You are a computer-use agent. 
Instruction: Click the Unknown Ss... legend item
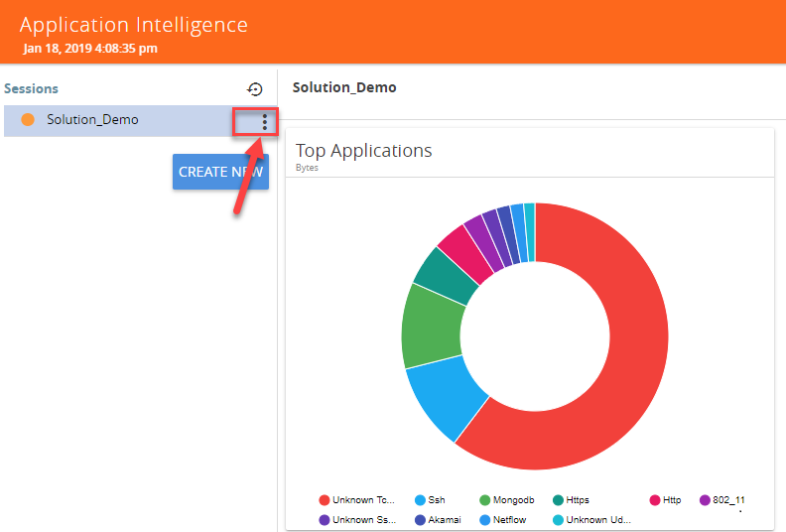pyautogui.click(x=357, y=519)
